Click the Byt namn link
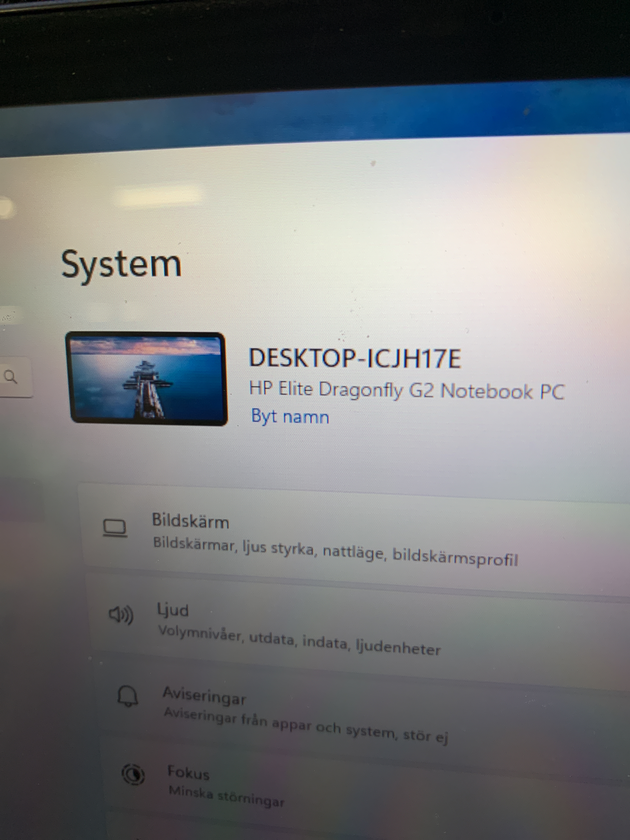 290,417
